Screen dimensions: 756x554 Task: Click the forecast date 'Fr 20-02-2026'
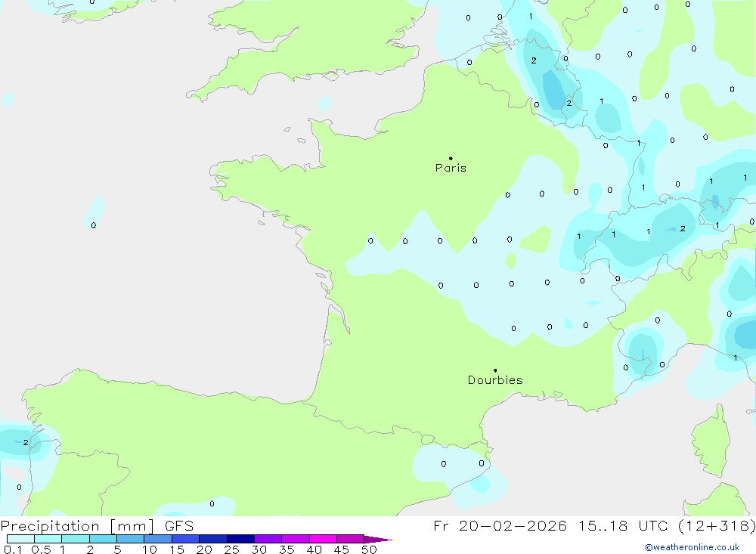[500, 525]
